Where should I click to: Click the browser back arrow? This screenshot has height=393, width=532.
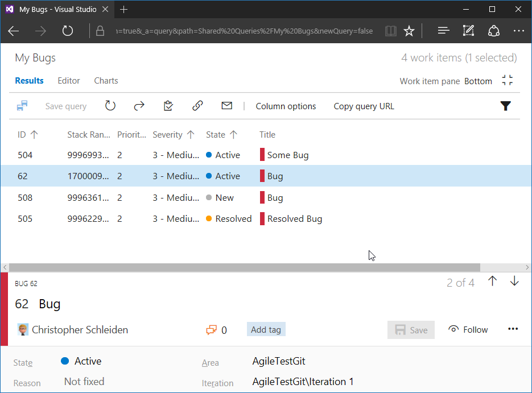[x=14, y=31]
